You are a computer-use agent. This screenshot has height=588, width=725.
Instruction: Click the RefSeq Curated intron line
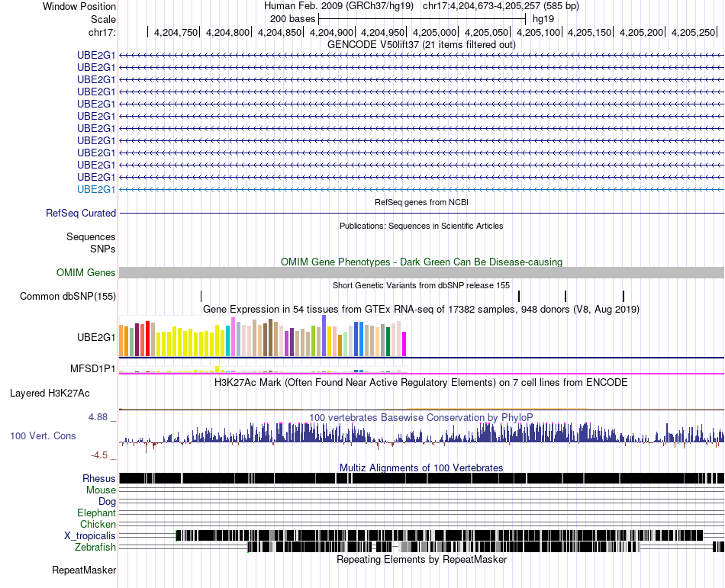(x=421, y=214)
